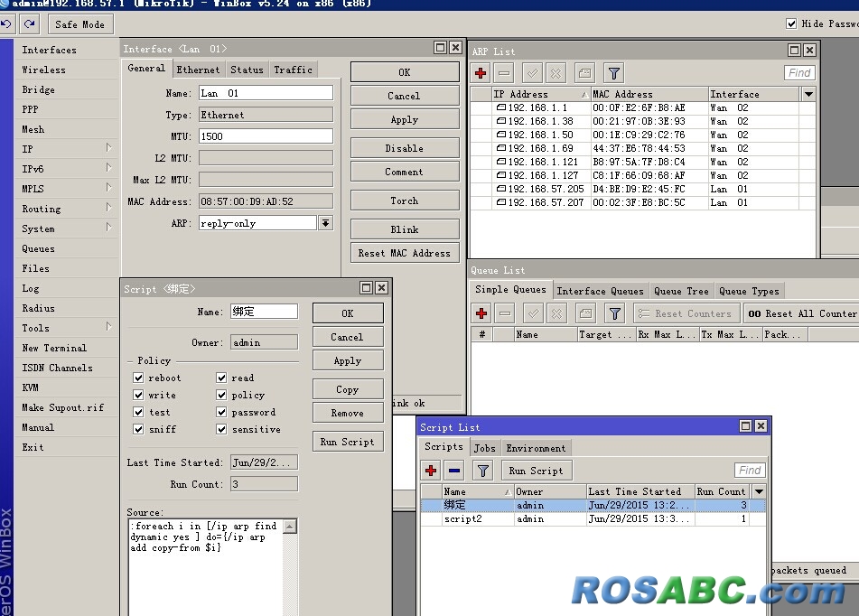
Task: Add a new script with the red plus
Action: coord(431,471)
